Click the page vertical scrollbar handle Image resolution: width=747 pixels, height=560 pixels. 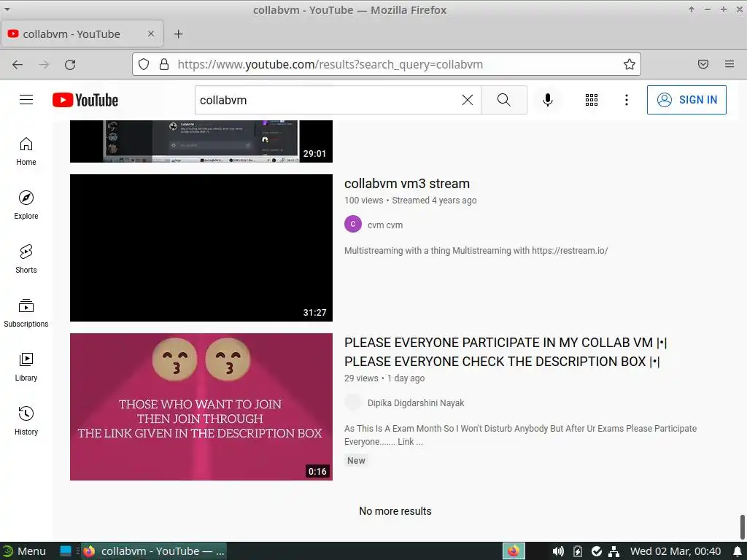742,527
